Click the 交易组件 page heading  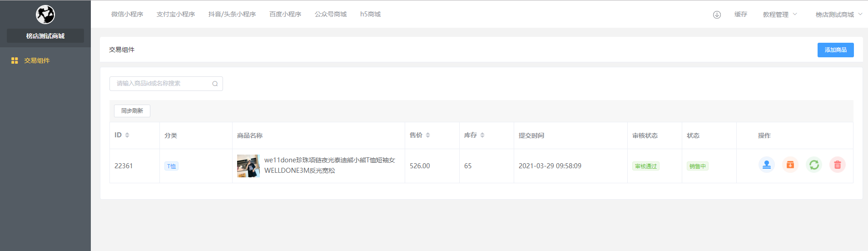122,50
